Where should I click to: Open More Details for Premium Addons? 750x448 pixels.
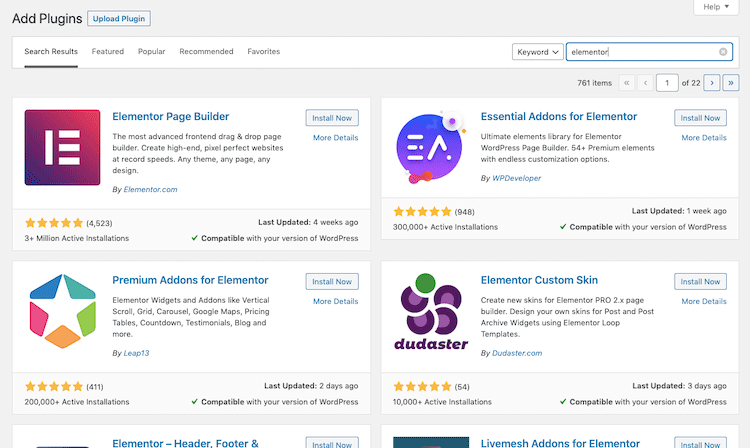pyautogui.click(x=335, y=301)
